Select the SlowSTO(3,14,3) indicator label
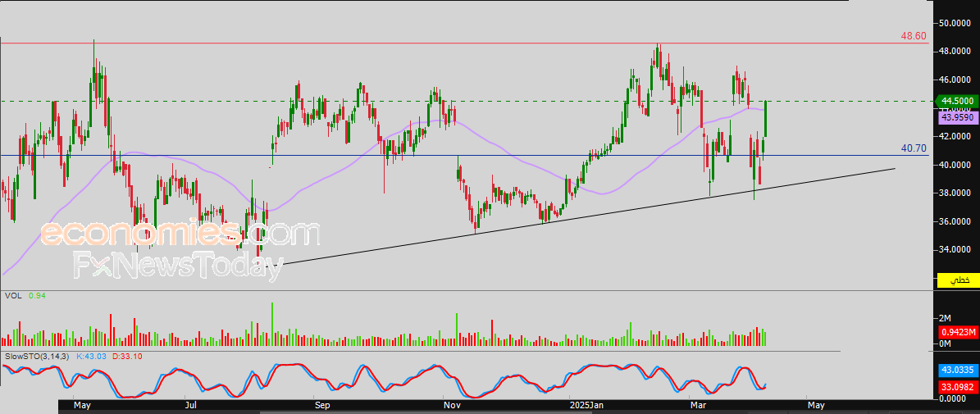Viewport: 980px width, 414px height. point(37,356)
